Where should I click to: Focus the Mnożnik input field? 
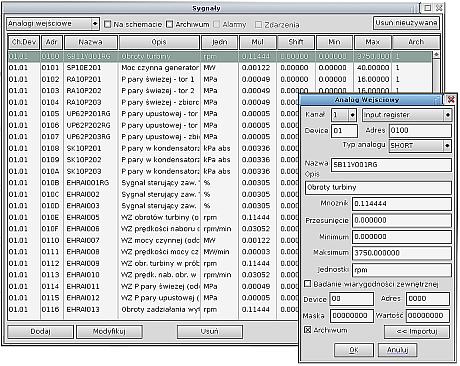coord(402,204)
